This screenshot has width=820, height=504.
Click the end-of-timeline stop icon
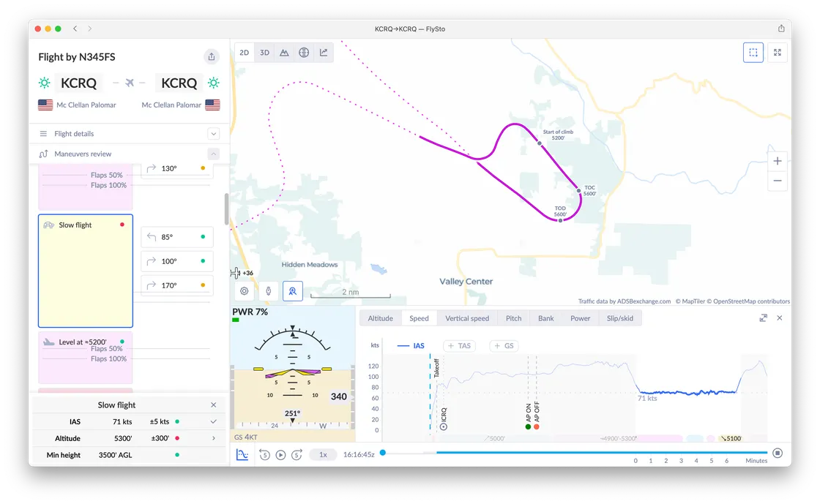coord(778,453)
